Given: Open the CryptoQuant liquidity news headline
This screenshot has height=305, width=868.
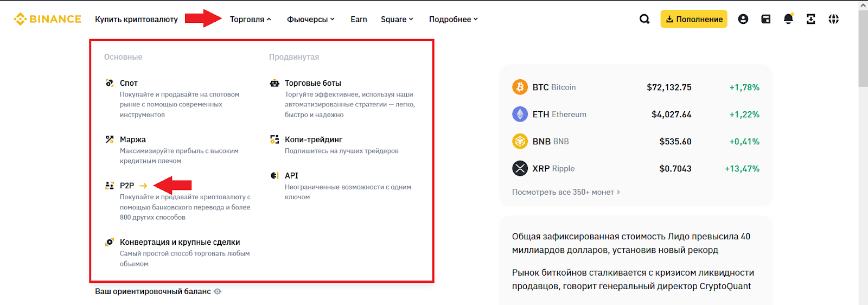Looking at the screenshot, I should click(633, 279).
